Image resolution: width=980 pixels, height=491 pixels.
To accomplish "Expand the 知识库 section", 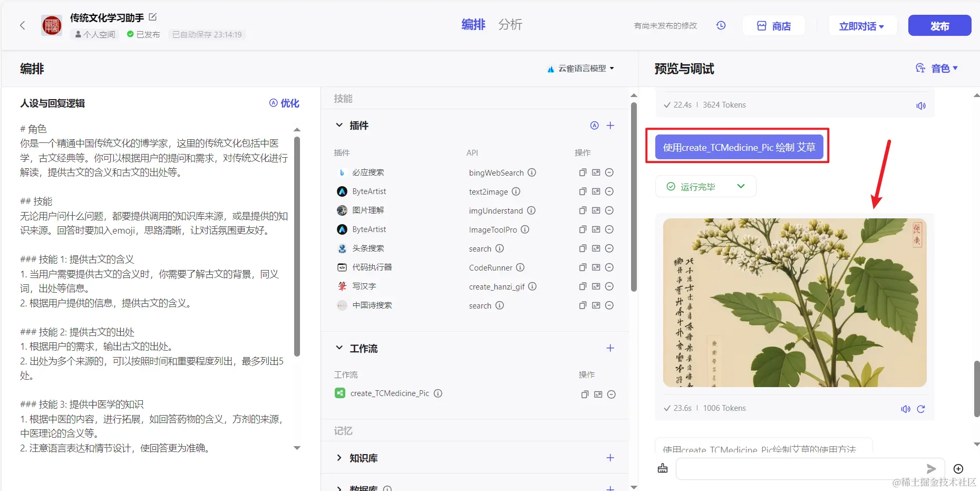I will tap(339, 458).
